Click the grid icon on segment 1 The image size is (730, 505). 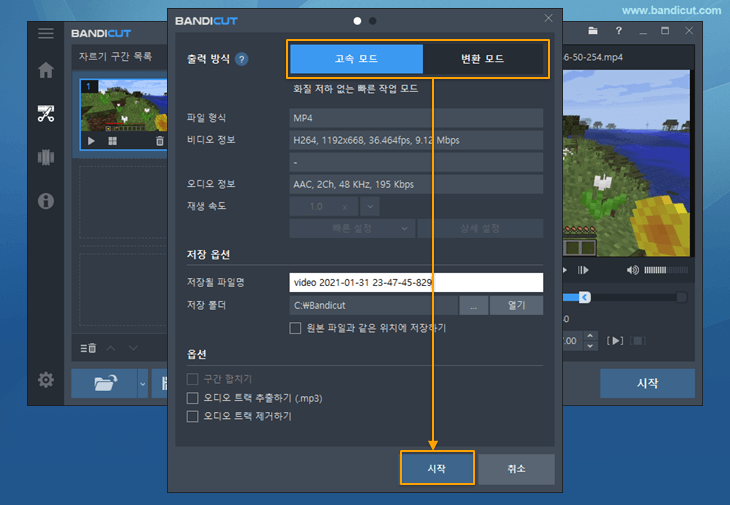coord(112,141)
